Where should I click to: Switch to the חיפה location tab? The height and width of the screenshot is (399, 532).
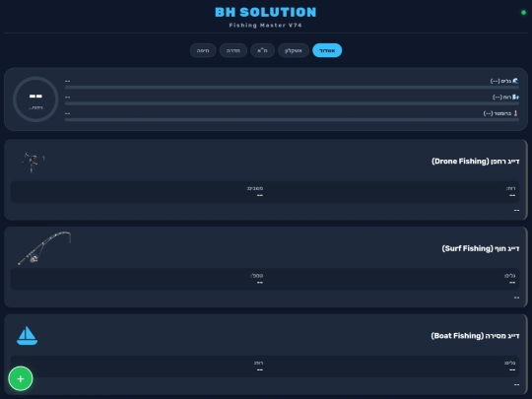(203, 50)
